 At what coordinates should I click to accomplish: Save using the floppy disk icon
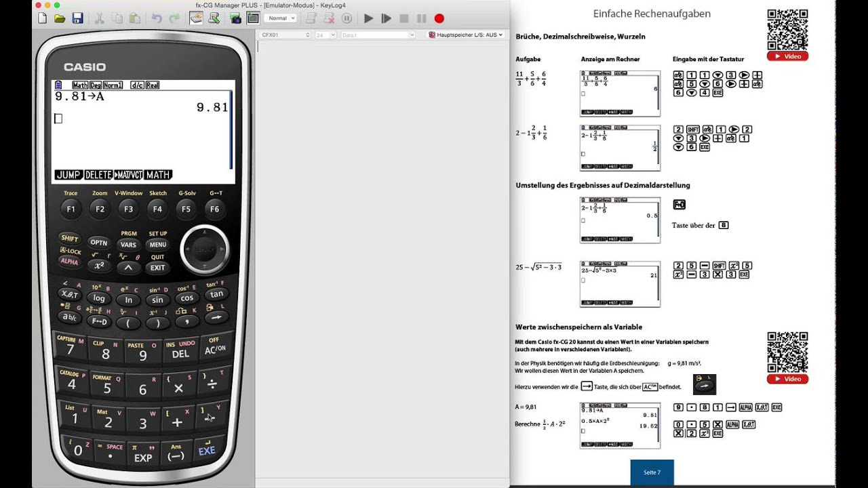tap(77, 18)
